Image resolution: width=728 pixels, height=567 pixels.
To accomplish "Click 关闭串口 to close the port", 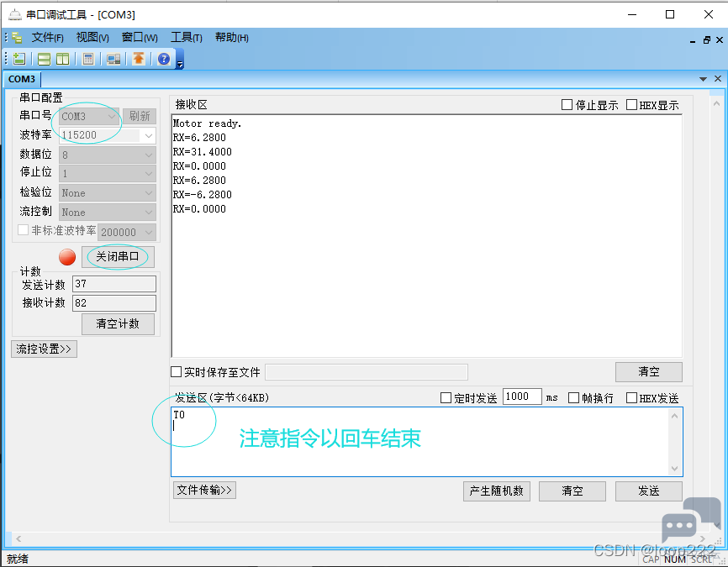I will (x=118, y=256).
